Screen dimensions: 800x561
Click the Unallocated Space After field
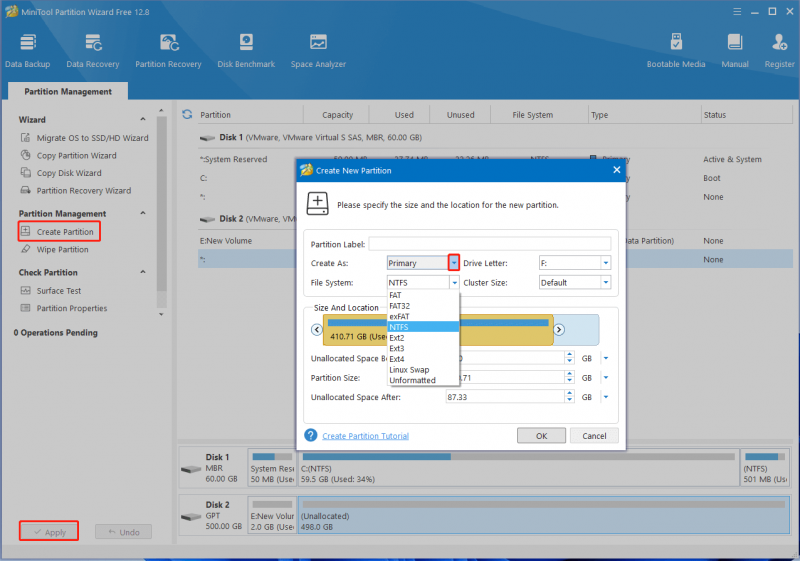click(505, 397)
